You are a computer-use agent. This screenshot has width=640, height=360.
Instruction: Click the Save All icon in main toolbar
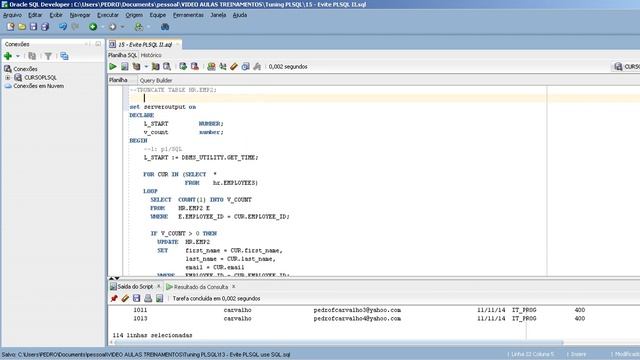pos(45,27)
